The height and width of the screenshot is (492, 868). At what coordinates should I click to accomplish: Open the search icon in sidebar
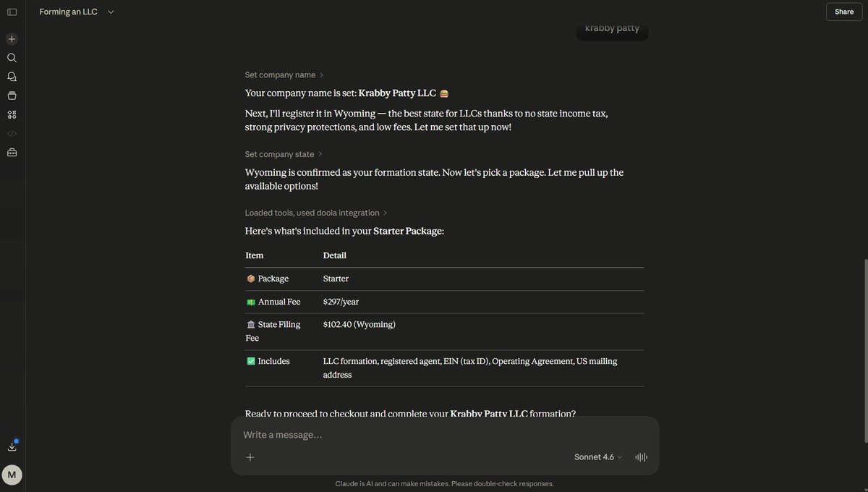(12, 58)
